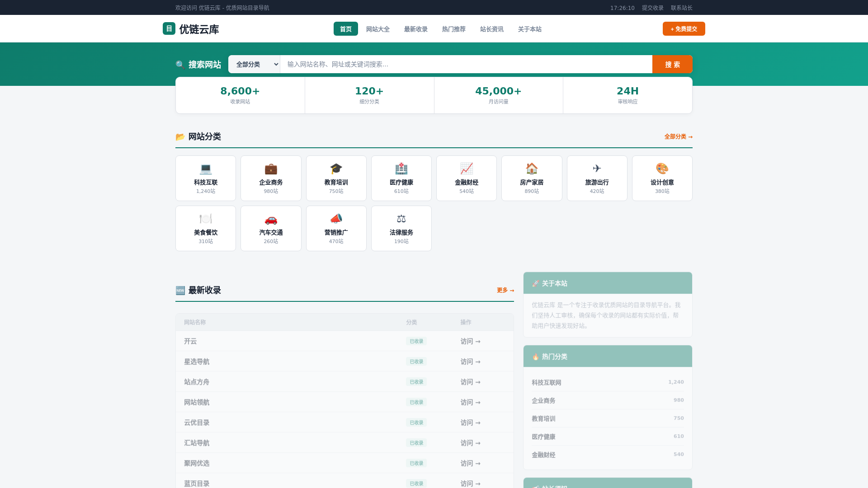Image resolution: width=868 pixels, height=488 pixels.
Task: Open the 星选导航 site name
Action: pyautogui.click(x=197, y=361)
